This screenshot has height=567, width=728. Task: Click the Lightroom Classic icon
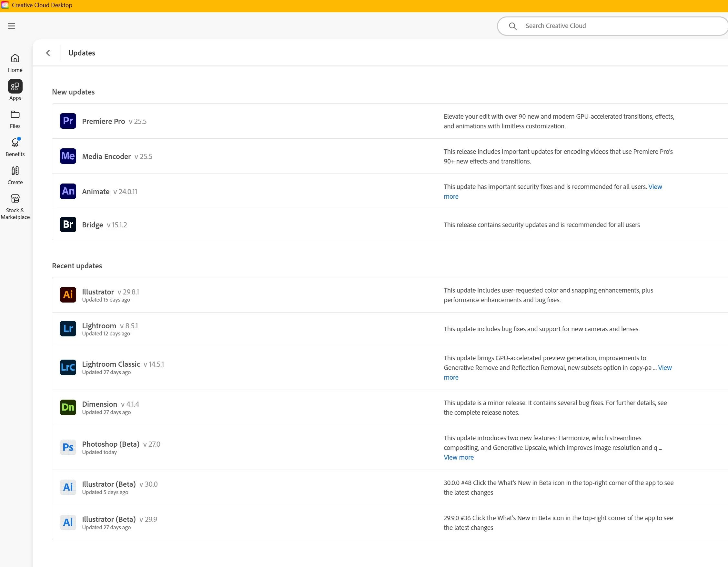click(x=68, y=367)
